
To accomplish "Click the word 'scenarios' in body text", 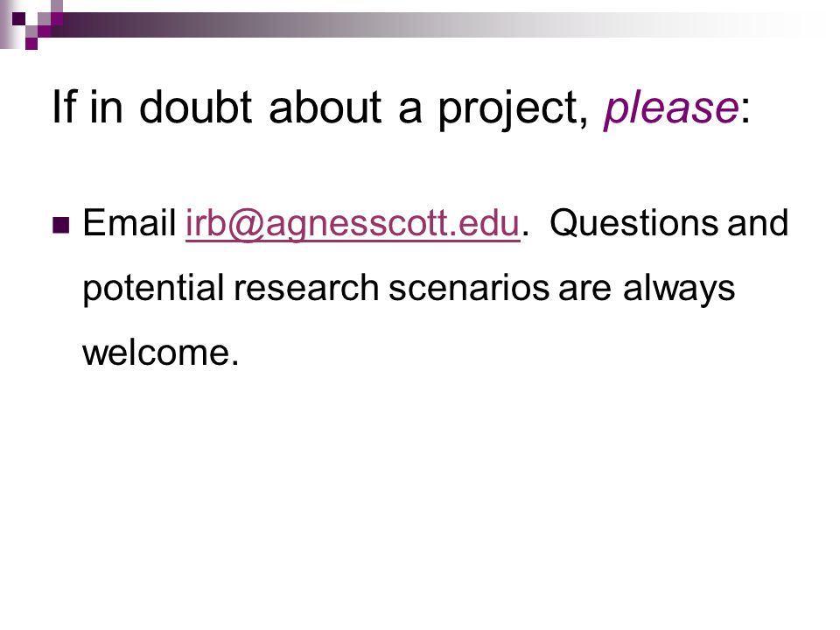I will (x=469, y=288).
